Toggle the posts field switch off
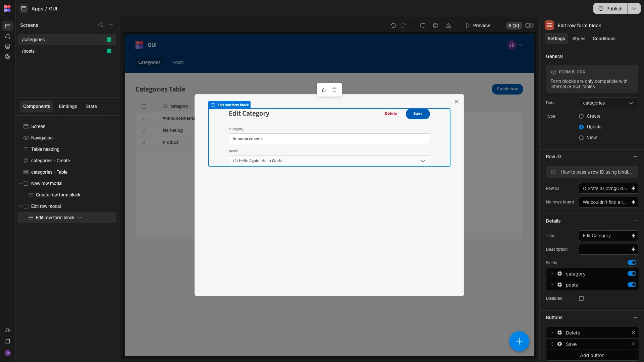Image resolution: width=644 pixels, height=362 pixels. (x=632, y=285)
